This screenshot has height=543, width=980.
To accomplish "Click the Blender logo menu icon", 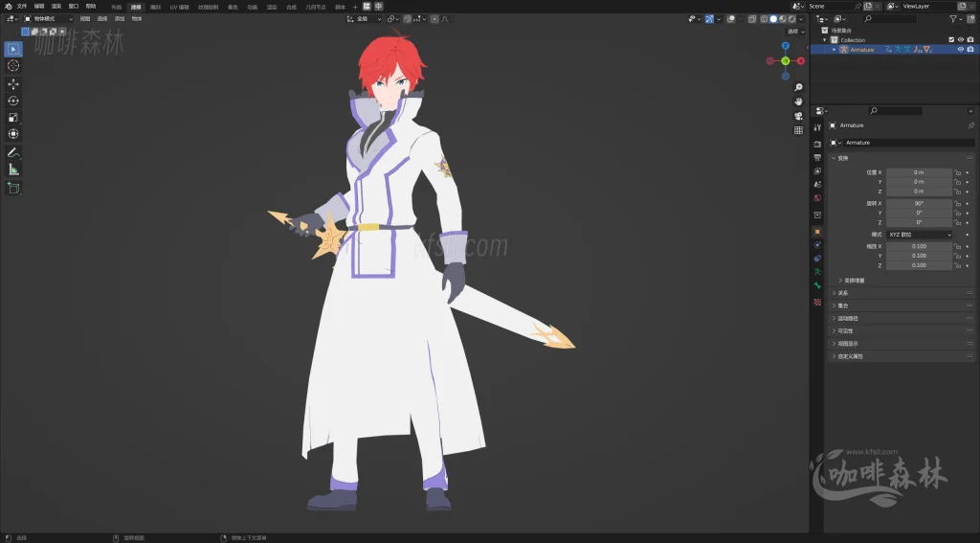I will [8, 7].
